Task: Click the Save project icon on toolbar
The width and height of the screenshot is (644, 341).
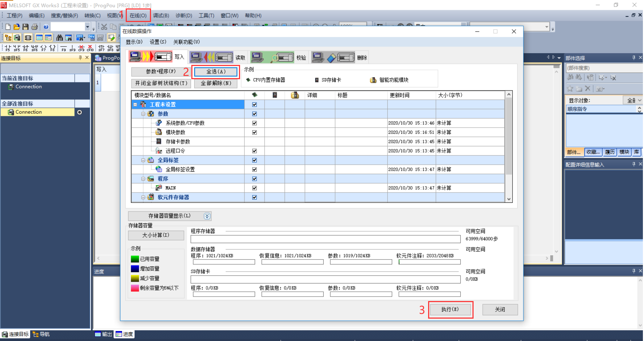Action: tap(25, 26)
